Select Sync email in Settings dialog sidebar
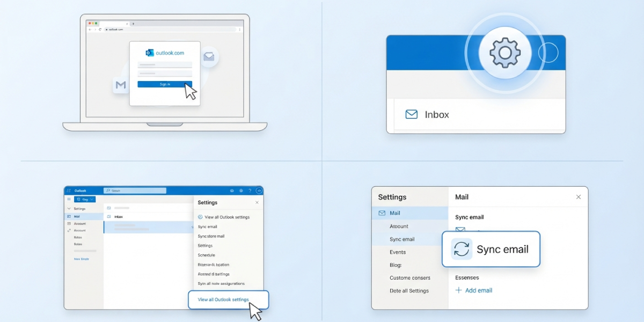The image size is (644, 322). [x=402, y=239]
